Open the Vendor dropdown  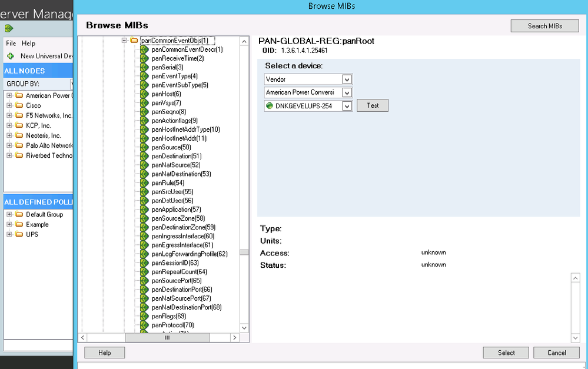(347, 79)
